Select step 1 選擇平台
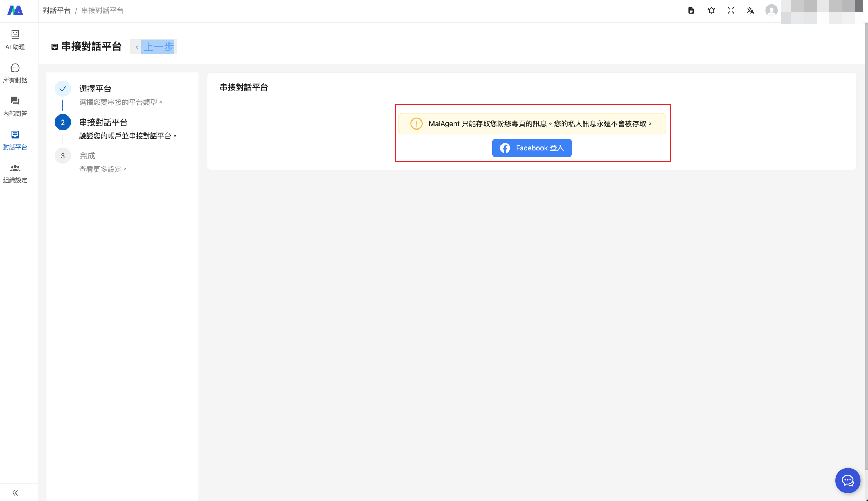The height and width of the screenshot is (501, 868). (95, 89)
